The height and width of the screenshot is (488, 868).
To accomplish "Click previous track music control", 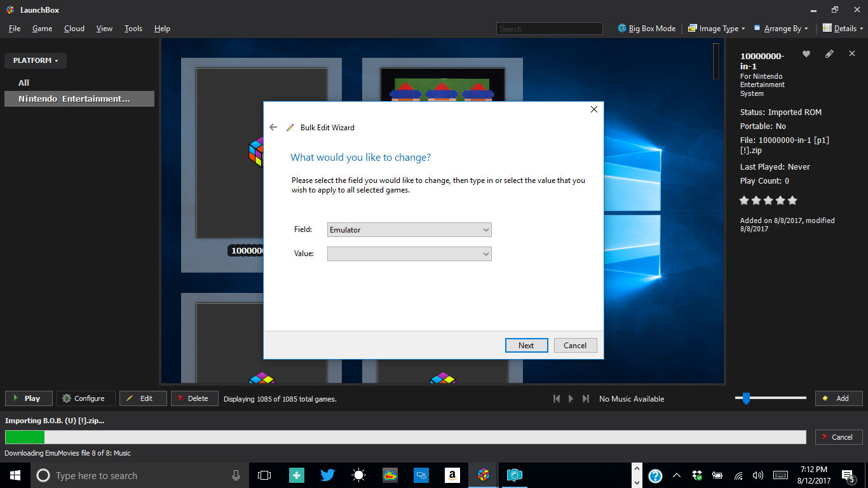I will pyautogui.click(x=557, y=398).
